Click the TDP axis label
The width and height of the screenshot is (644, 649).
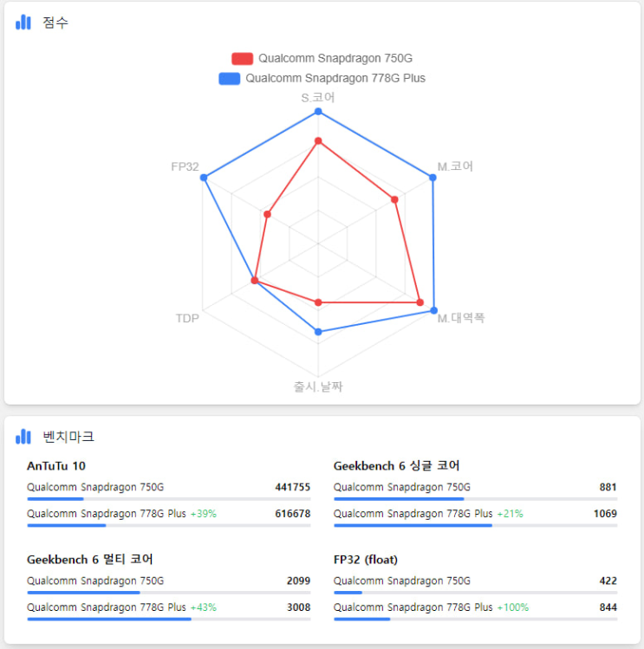click(x=187, y=318)
